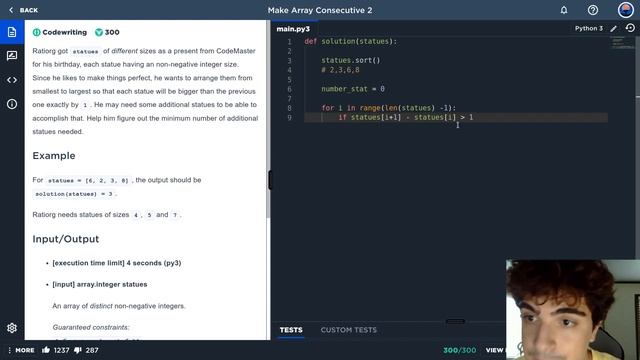
Task: Open the MORE menu
Action: coord(21,350)
